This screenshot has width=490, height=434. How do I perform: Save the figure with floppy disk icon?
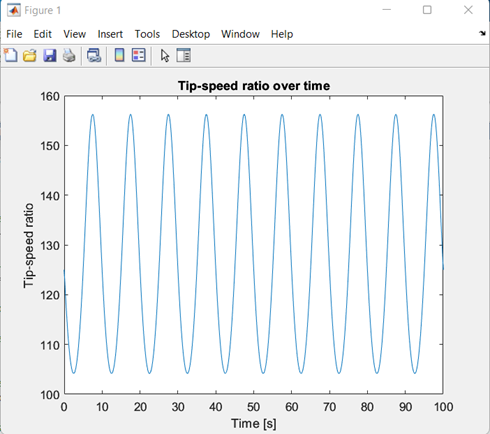pyautogui.click(x=50, y=55)
